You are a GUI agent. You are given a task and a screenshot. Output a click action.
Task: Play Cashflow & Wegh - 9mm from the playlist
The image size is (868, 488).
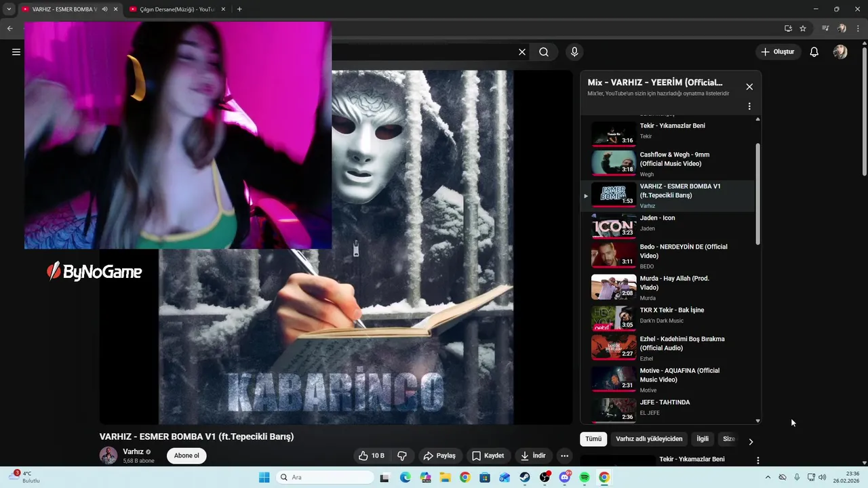point(668,163)
